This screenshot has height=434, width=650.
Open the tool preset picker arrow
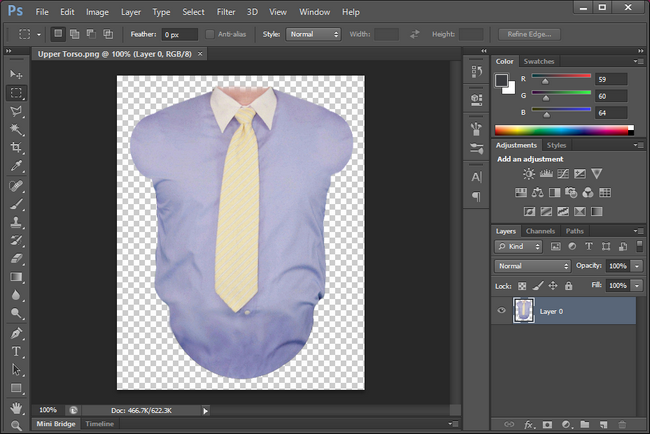(x=39, y=35)
